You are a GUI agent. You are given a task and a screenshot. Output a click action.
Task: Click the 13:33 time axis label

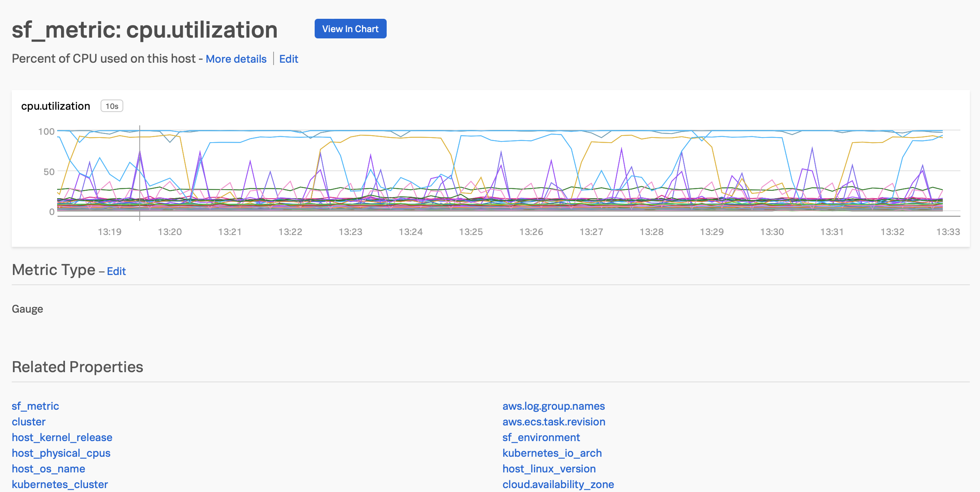pos(948,232)
